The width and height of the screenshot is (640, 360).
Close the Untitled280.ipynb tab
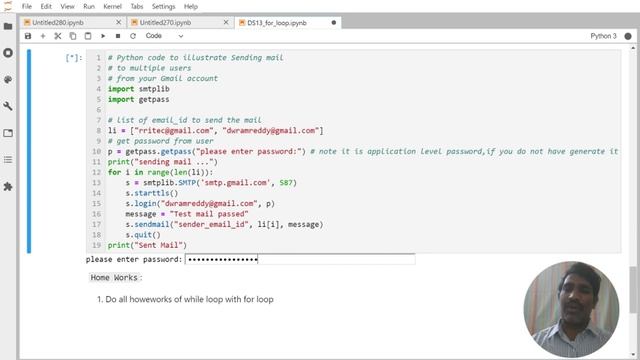118,22
